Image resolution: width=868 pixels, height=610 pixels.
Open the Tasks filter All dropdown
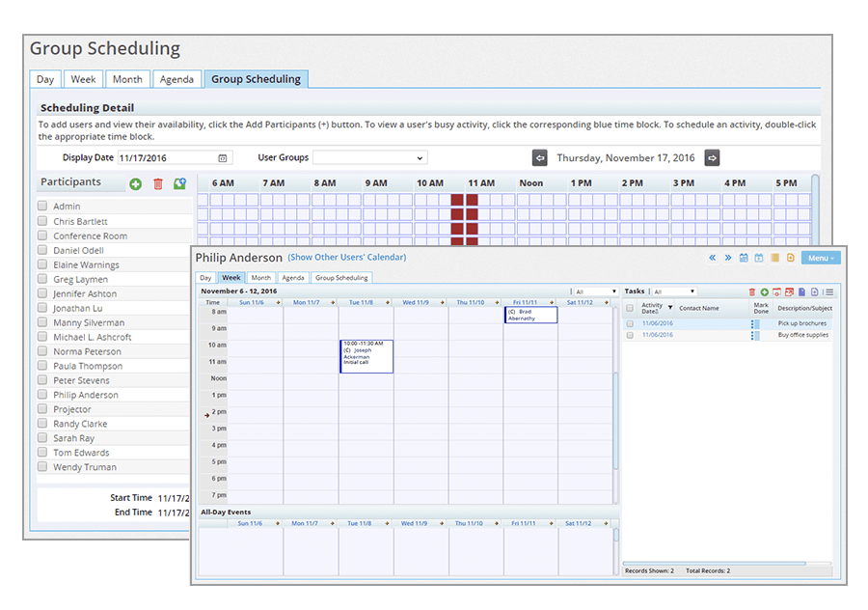tap(673, 291)
